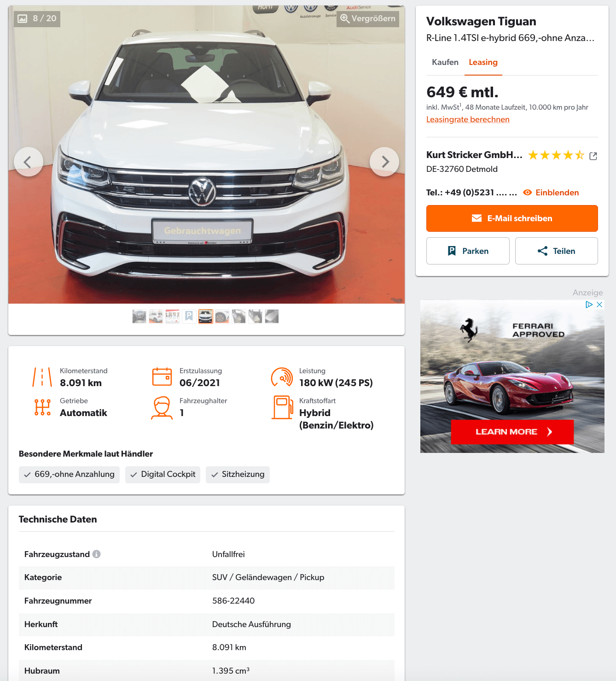
Task: Show the next car photo with the right arrow
Action: click(384, 162)
